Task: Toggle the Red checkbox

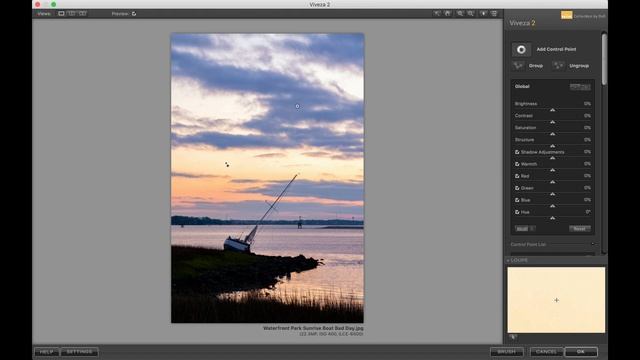Action: click(x=517, y=176)
